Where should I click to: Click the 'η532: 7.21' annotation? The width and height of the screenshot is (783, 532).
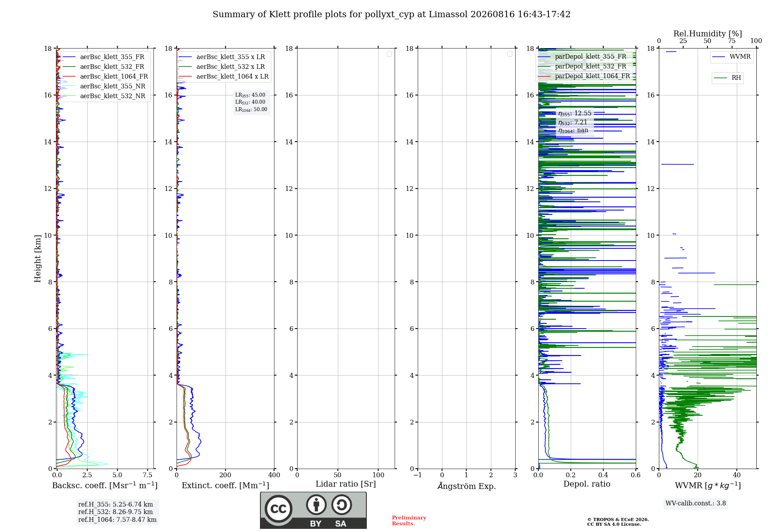click(573, 122)
